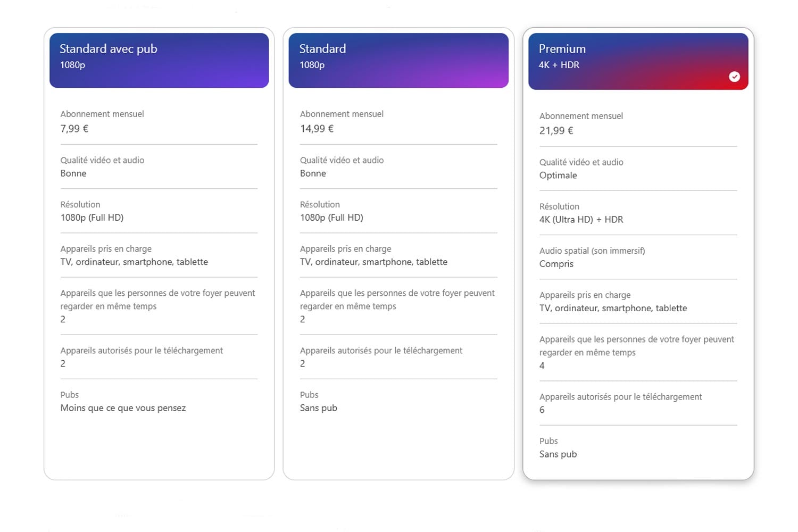Click Premium's download devices value 6
This screenshot has height=532, width=798.
click(x=542, y=410)
